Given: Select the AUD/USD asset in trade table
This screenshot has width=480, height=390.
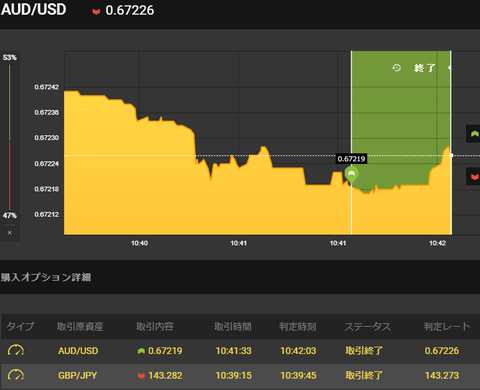Looking at the screenshot, I should 78,351.
